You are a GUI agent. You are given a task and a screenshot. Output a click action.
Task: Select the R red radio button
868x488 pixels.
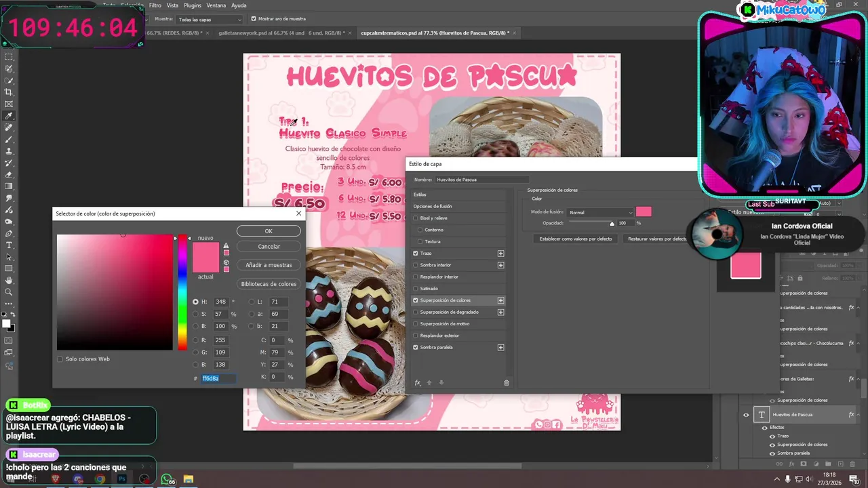tap(195, 340)
